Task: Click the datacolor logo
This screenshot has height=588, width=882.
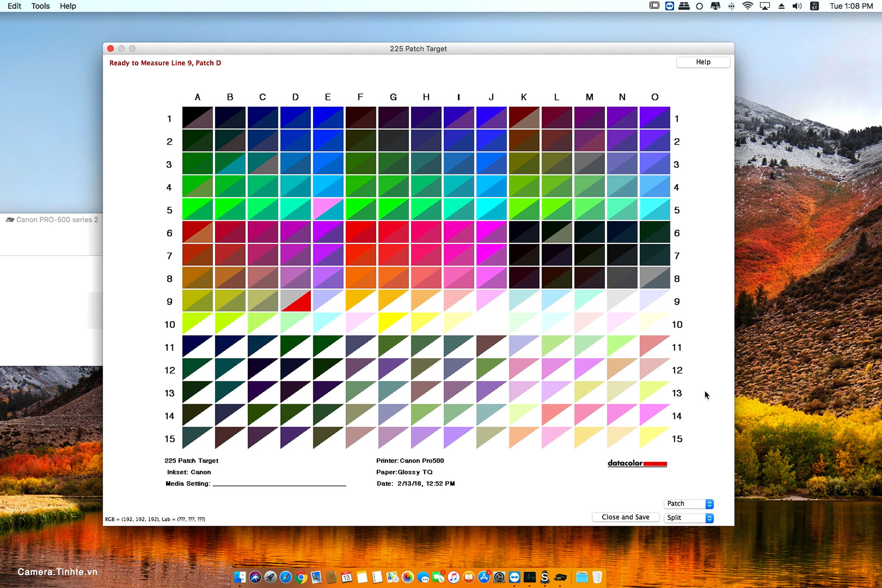Action: pyautogui.click(x=637, y=464)
